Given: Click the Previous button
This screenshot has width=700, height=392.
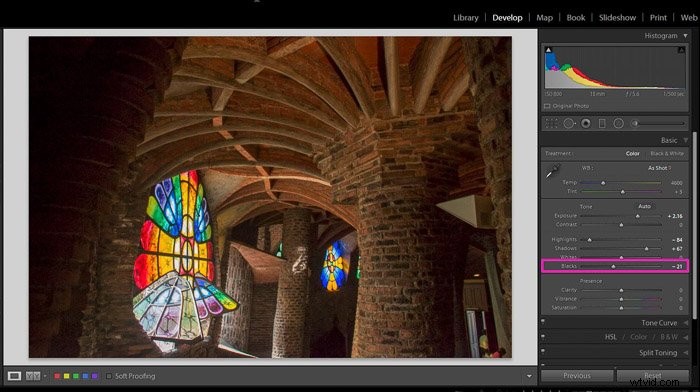Looking at the screenshot, I should (577, 376).
